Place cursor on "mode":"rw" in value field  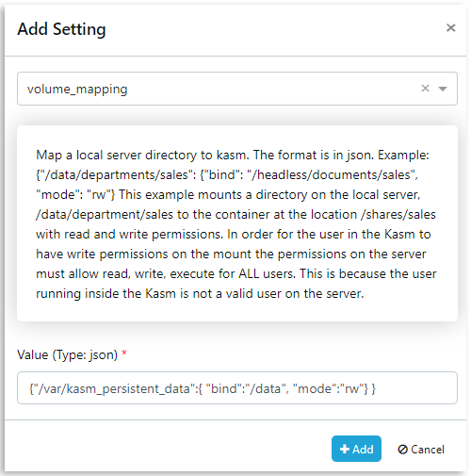330,389
